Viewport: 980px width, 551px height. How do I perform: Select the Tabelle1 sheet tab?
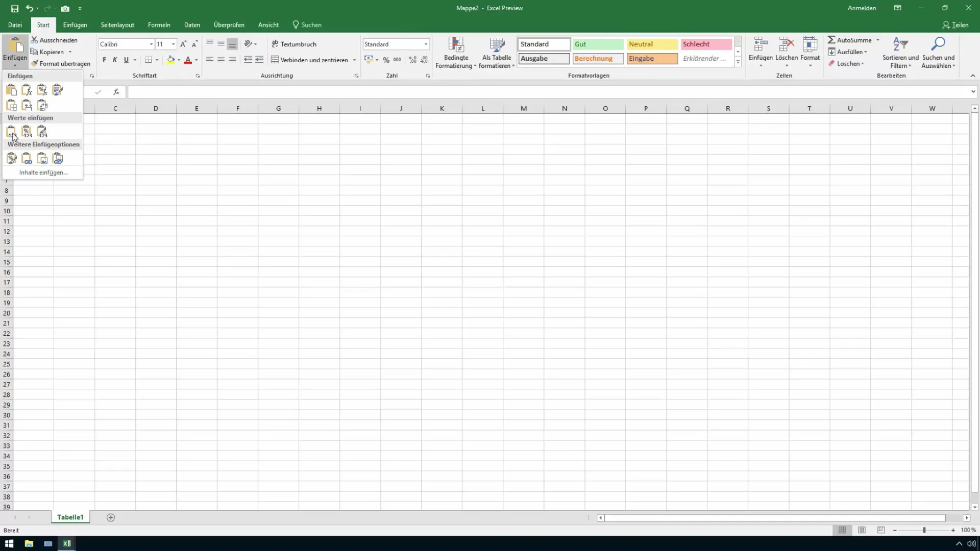(70, 517)
